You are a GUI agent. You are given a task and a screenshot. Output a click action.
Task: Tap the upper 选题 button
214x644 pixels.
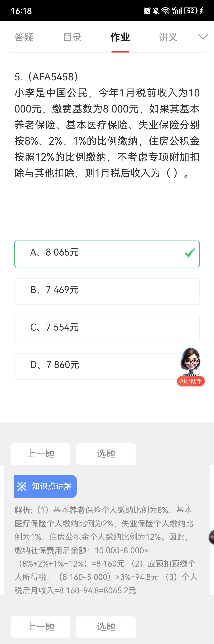[106, 454]
